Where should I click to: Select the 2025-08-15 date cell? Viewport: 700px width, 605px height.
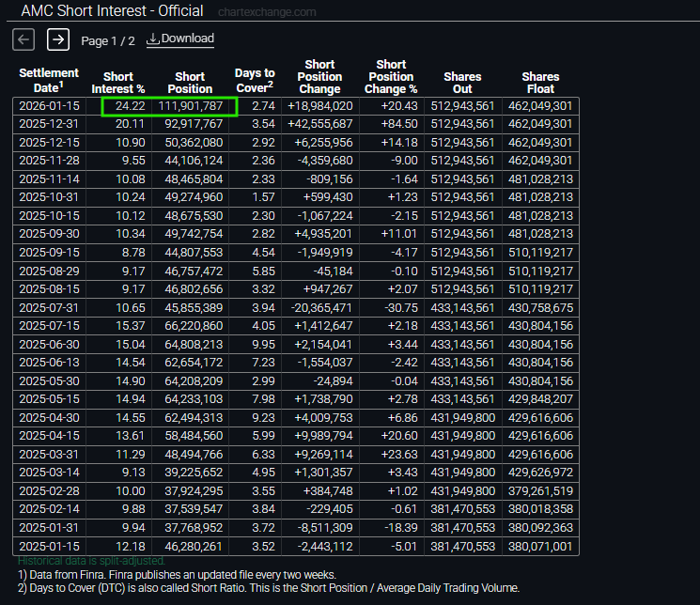pyautogui.click(x=49, y=289)
